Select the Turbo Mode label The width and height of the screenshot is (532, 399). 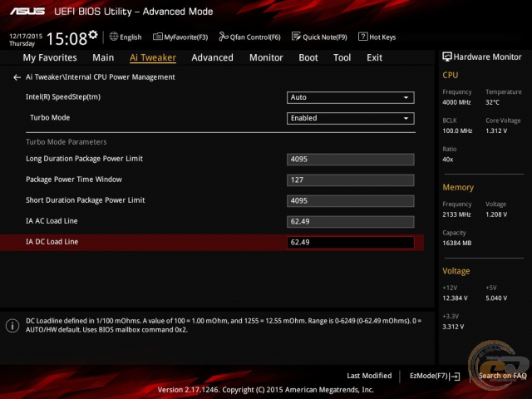[x=50, y=118]
